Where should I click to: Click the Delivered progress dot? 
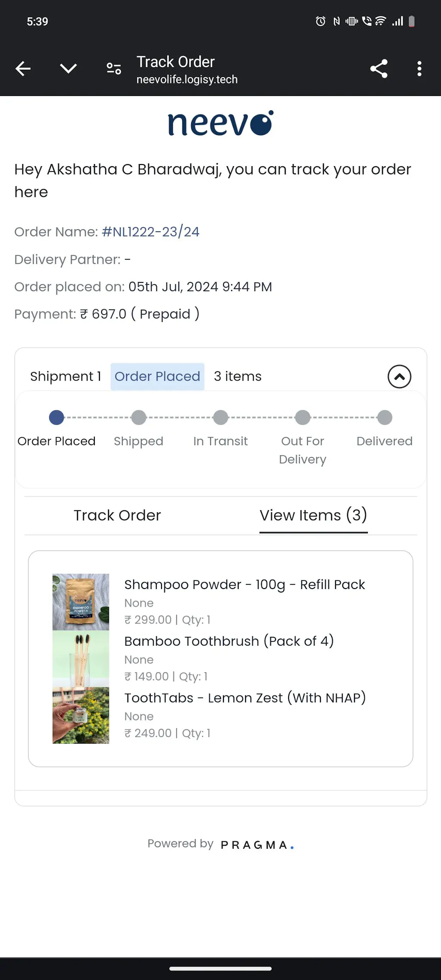click(x=385, y=417)
